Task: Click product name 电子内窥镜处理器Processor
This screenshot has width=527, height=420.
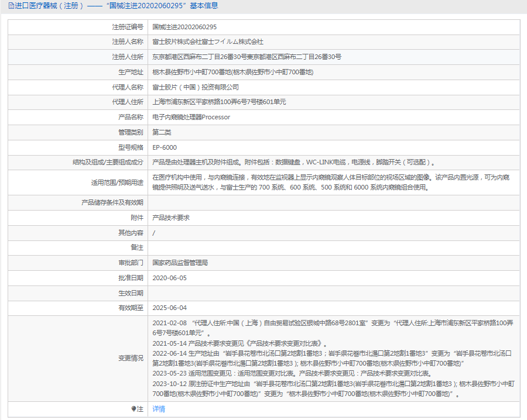Action: [191, 117]
